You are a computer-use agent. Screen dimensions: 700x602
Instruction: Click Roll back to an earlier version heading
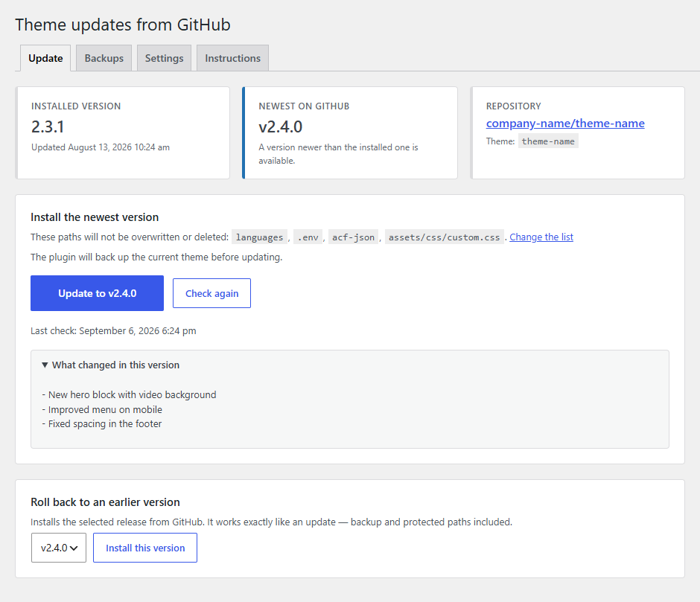105,502
